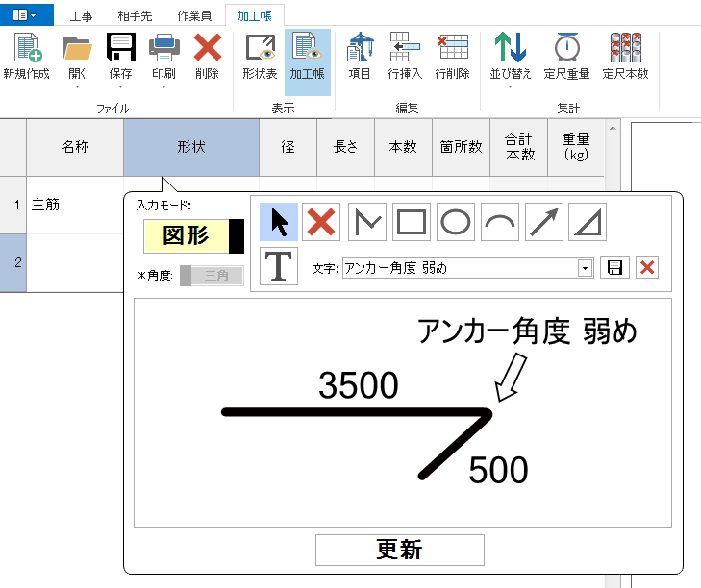
Task: Choose the T text insertion tool
Action: pyautogui.click(x=279, y=266)
